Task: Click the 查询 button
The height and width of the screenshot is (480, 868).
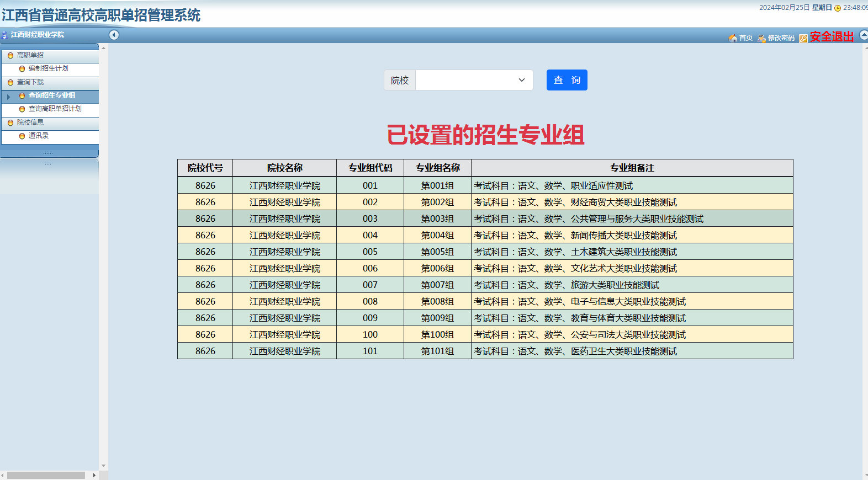Action: tap(567, 80)
